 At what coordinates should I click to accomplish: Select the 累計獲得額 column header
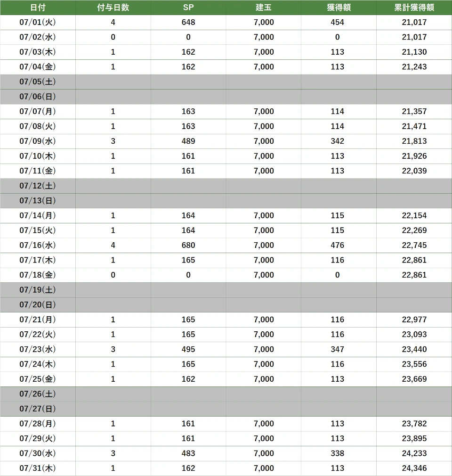(414, 7)
